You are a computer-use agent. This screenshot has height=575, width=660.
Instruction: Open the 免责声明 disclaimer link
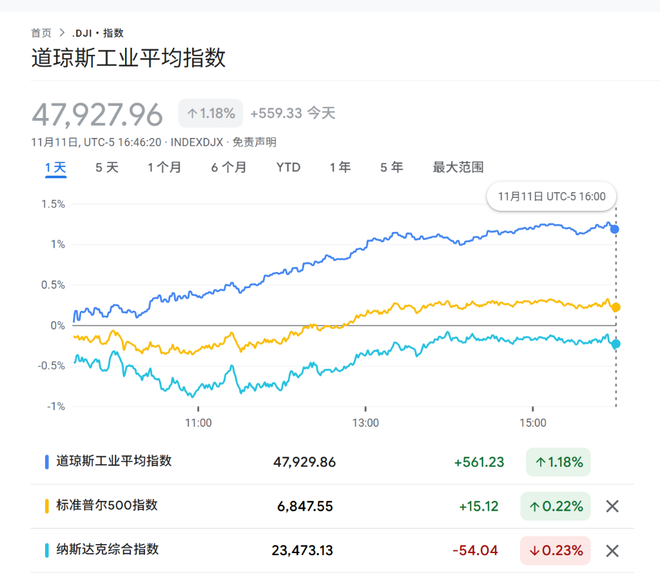(254, 142)
